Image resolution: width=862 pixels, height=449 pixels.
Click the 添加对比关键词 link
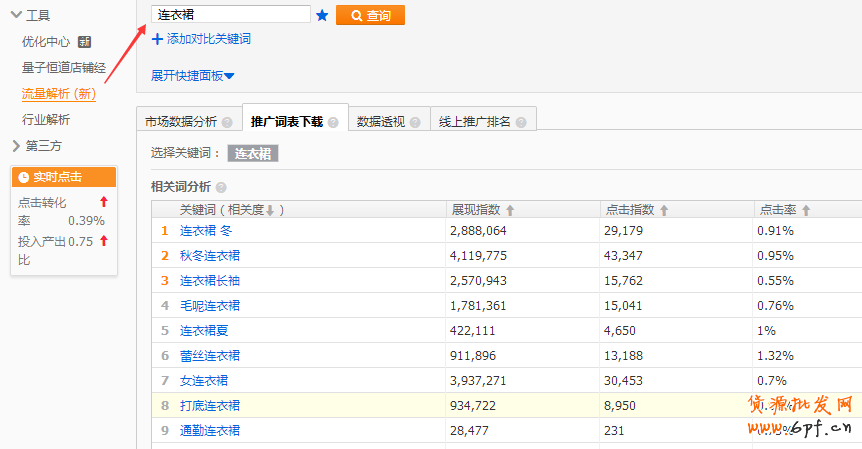(x=208, y=39)
